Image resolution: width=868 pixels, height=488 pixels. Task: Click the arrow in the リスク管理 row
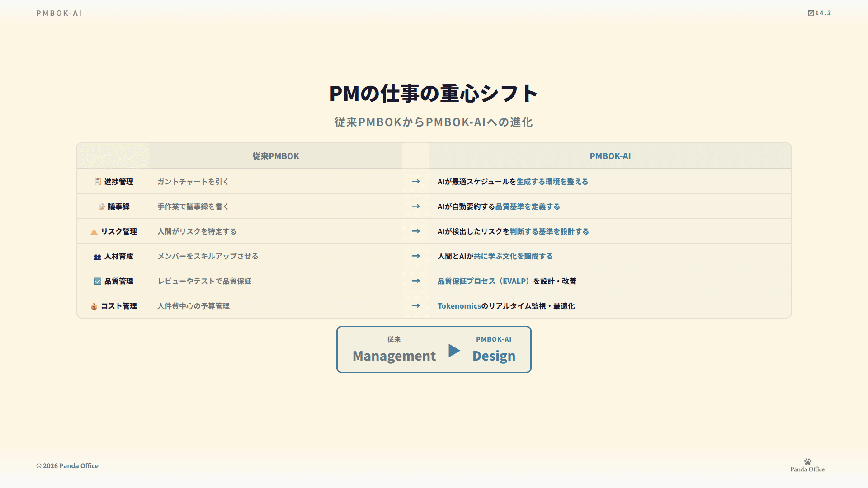pos(416,231)
